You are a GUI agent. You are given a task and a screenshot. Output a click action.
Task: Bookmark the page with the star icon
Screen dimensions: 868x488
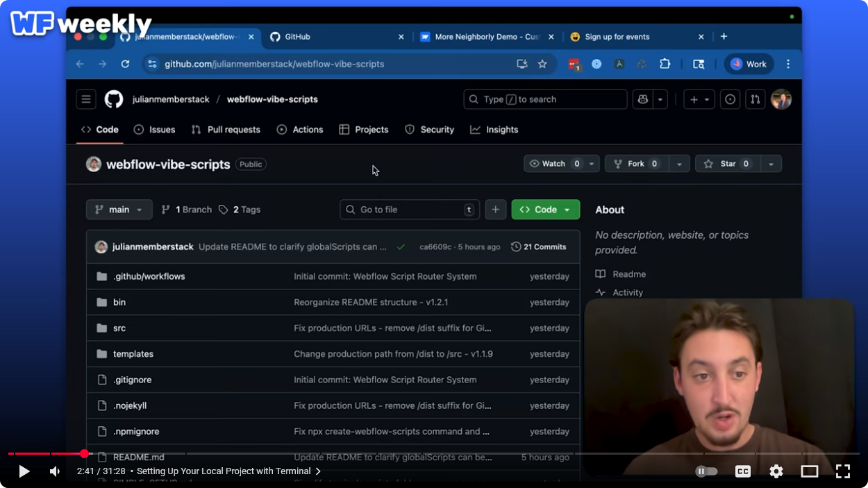pos(542,64)
